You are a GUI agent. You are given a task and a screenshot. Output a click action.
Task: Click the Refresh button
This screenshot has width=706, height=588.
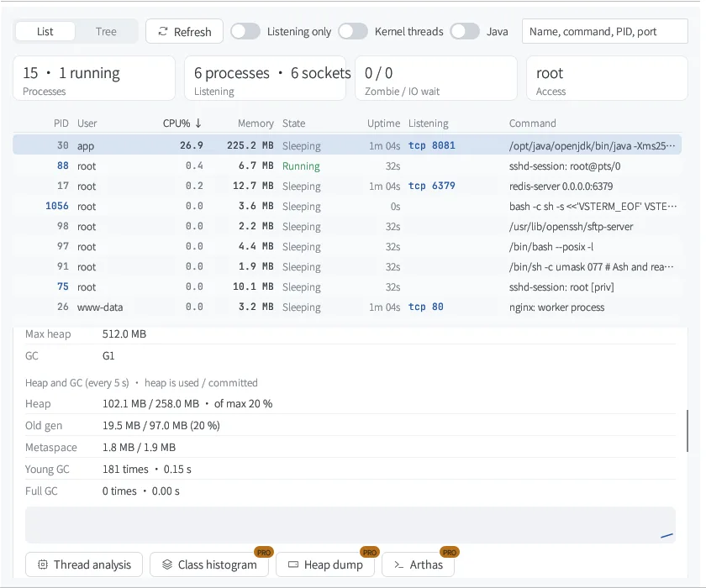tap(184, 31)
